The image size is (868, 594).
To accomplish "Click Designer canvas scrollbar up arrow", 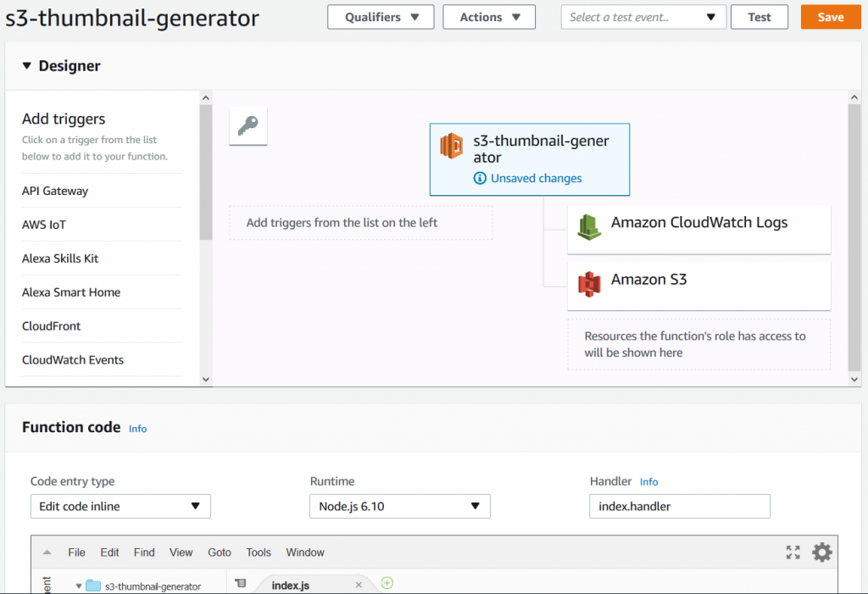I will coord(854,97).
